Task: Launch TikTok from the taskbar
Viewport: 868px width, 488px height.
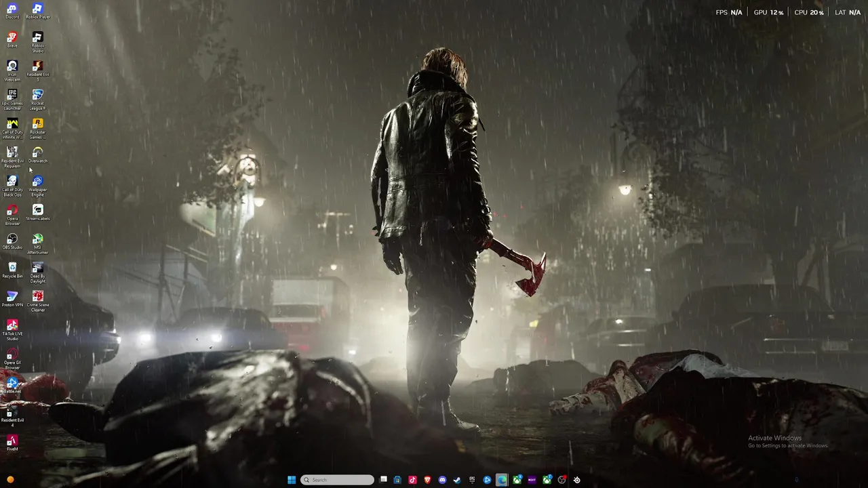Action: tap(412, 480)
